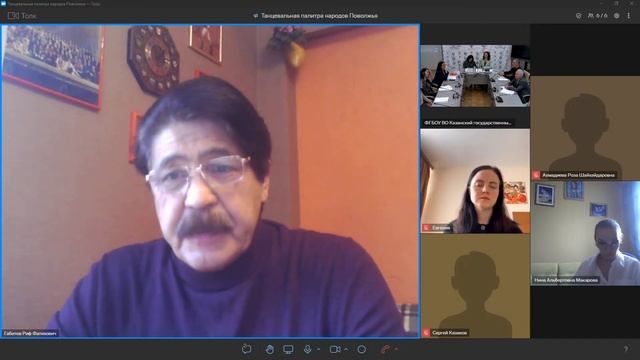Open participants list showing 6/6
The height and width of the screenshot is (360, 640).
(598, 16)
